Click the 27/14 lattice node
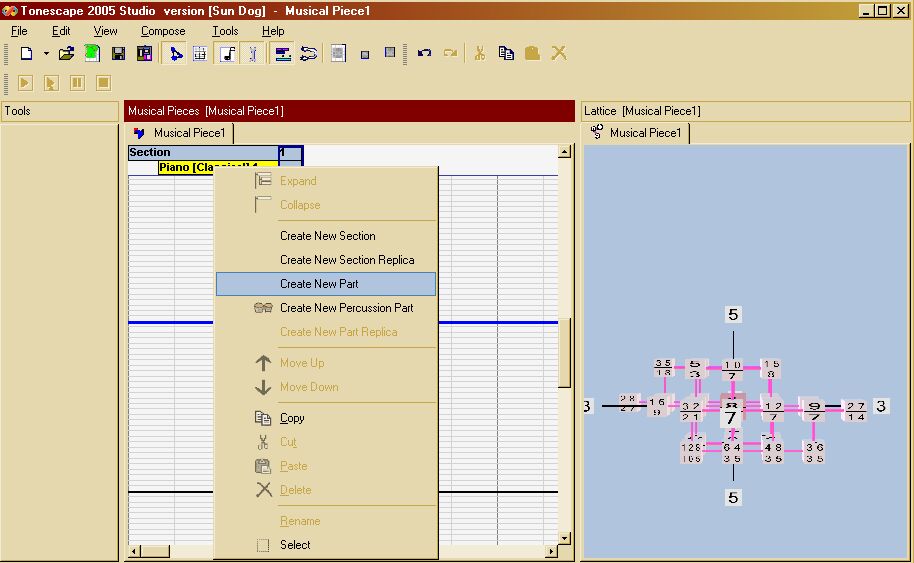 click(x=856, y=410)
